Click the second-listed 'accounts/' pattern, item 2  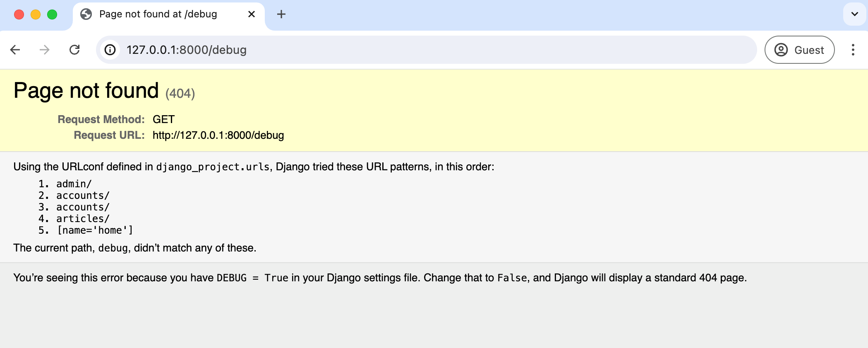coord(83,195)
